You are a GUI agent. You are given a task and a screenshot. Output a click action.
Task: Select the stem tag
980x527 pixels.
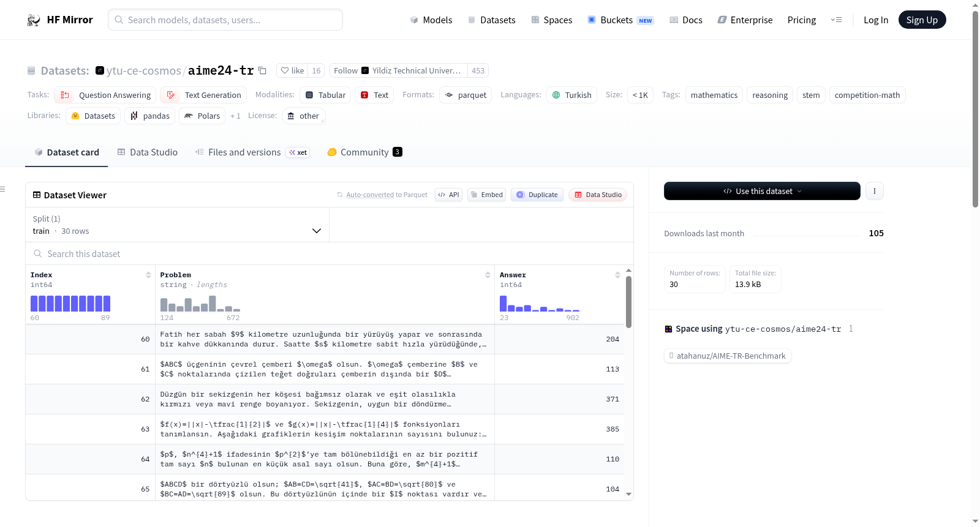811,95
